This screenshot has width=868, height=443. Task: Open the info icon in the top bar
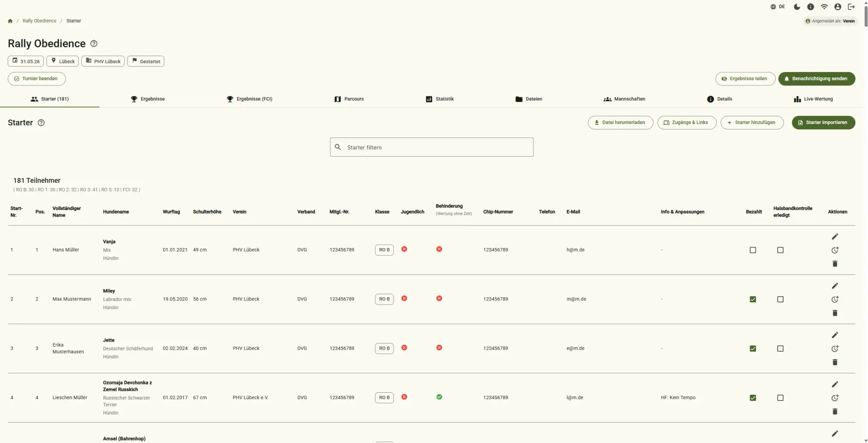811,7
